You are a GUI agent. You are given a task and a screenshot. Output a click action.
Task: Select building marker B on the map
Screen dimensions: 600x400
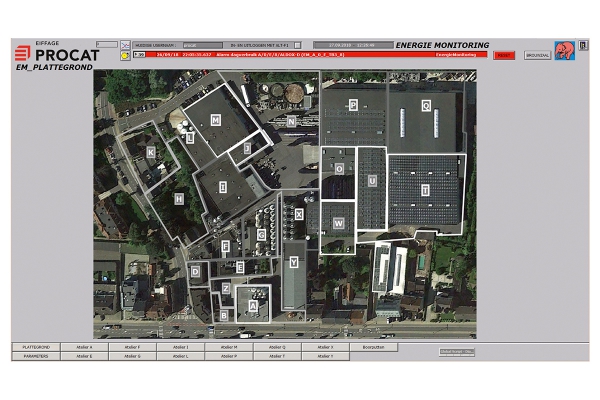(224, 315)
